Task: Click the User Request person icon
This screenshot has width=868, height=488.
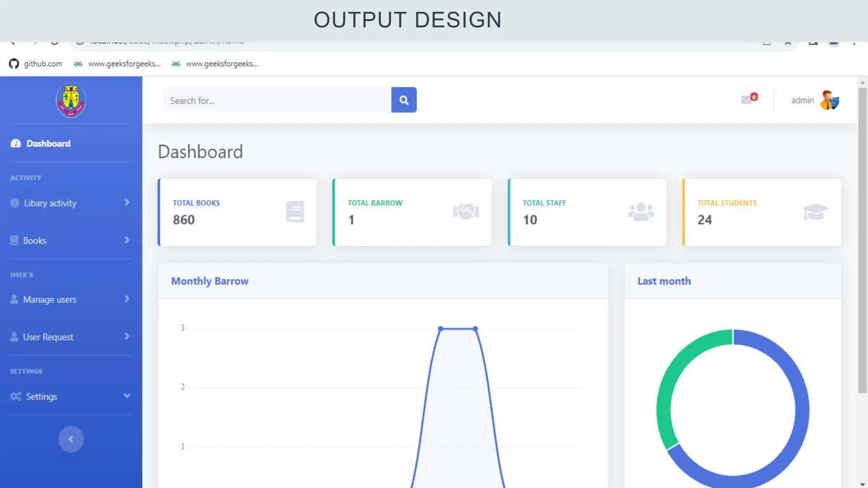Action: point(14,337)
